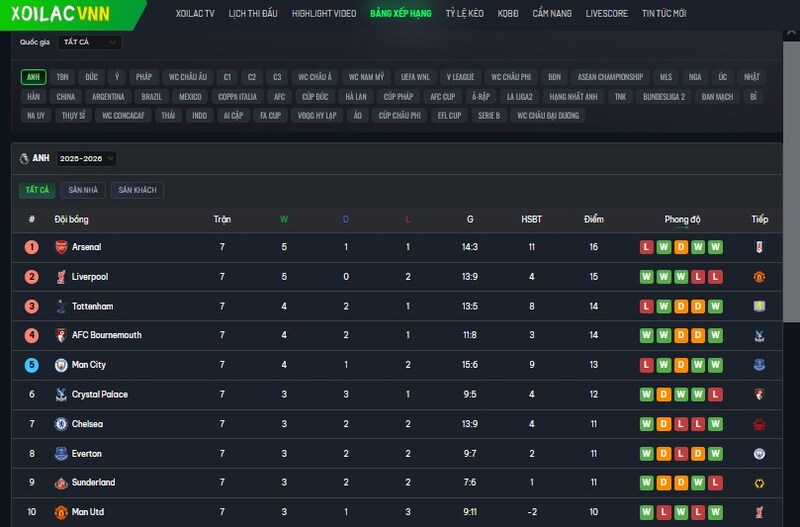
Task: Select the Sân nhà standings filter
Action: click(x=83, y=190)
